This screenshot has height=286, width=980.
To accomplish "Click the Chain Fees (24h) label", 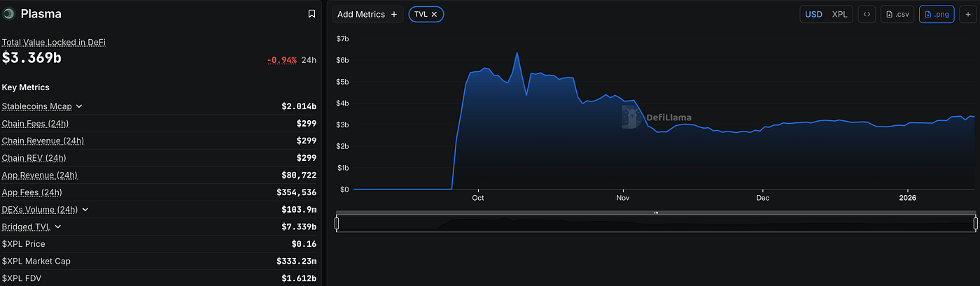I will [35, 124].
